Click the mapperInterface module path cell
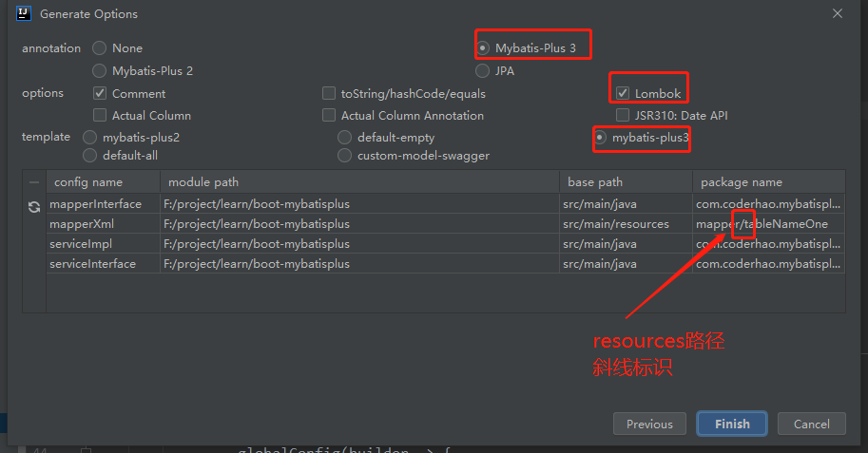Image resolution: width=868 pixels, height=453 pixels. pyautogui.click(x=359, y=204)
